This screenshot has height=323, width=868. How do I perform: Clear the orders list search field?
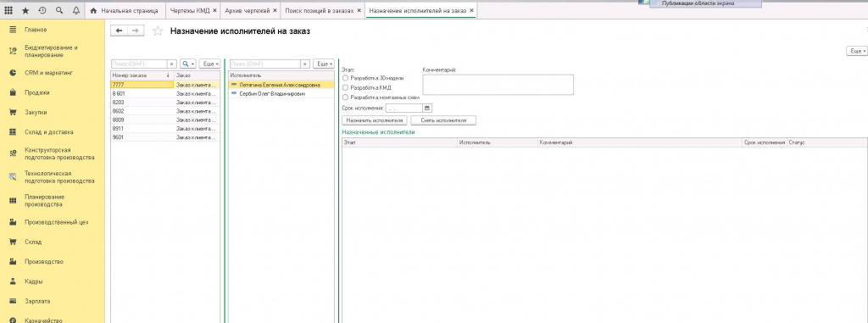tap(171, 64)
